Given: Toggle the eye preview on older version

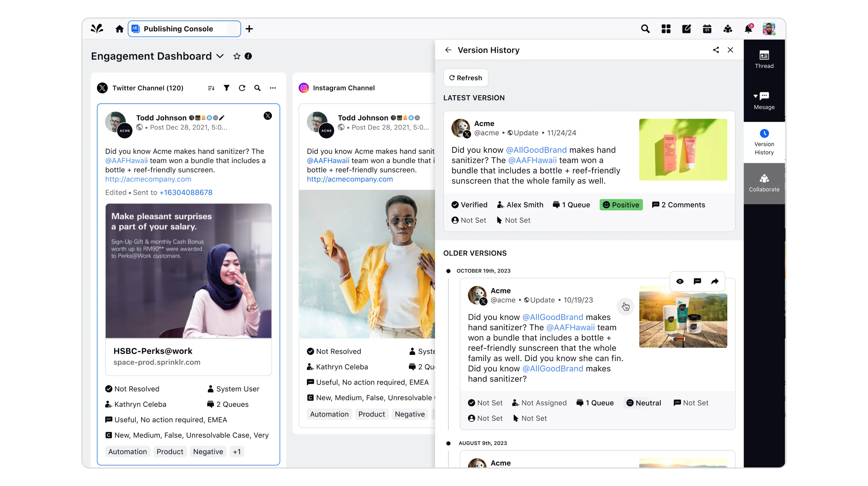Looking at the screenshot, I should pos(680,281).
